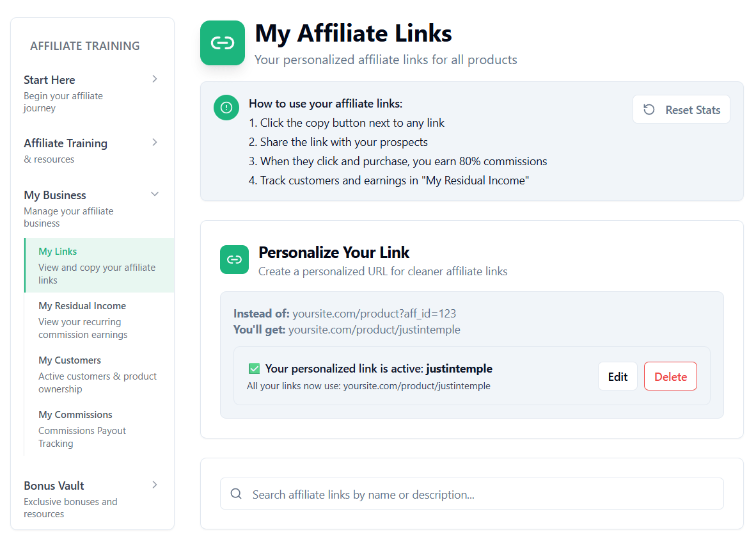Click the info icon in the instructions box
This screenshot has height=539, width=756.
pyautogui.click(x=226, y=108)
